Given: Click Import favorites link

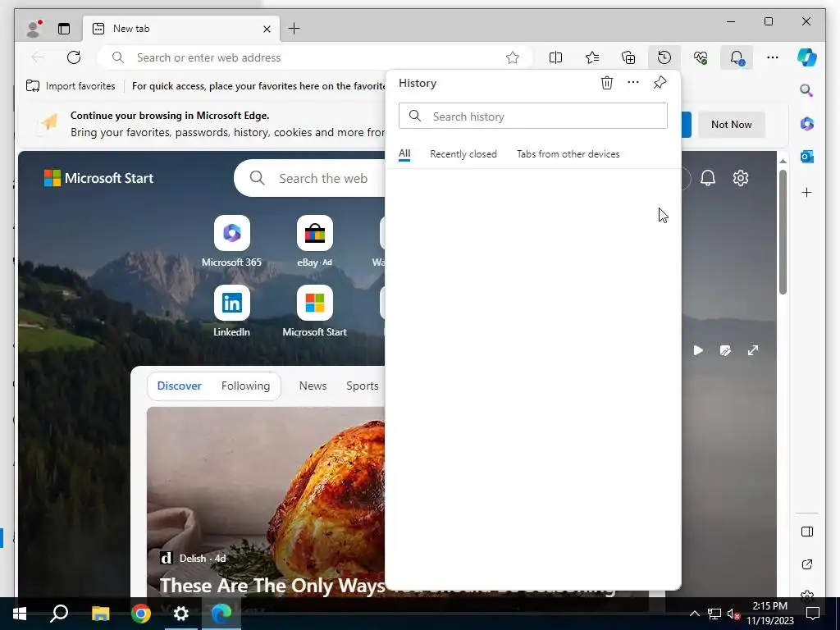Looking at the screenshot, I should click(x=71, y=85).
